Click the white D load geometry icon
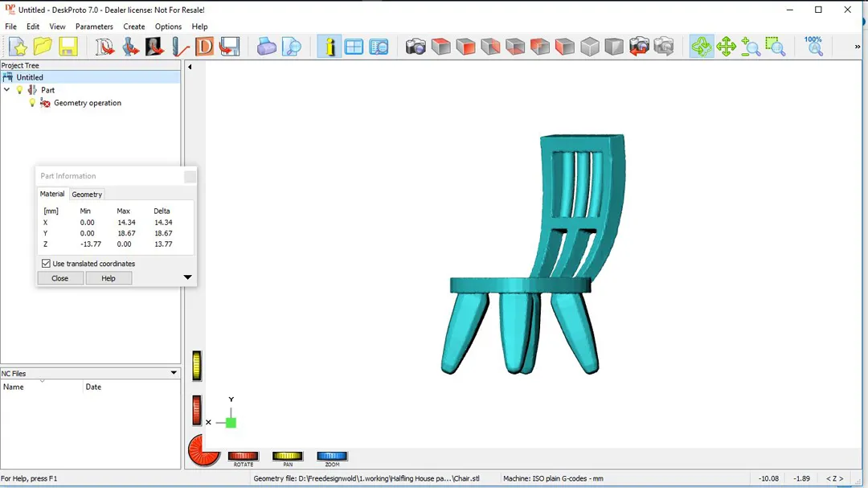Image resolution: width=868 pixels, height=488 pixels. tap(104, 47)
